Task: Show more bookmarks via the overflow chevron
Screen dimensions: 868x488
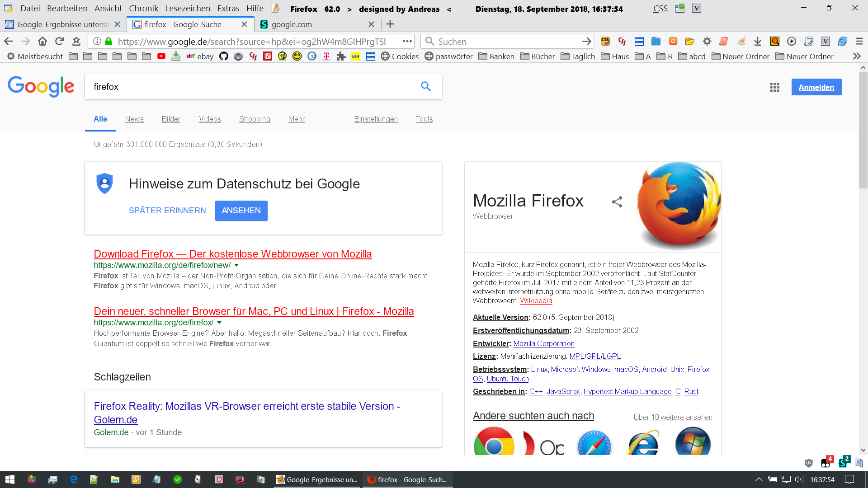Action: 857,56
